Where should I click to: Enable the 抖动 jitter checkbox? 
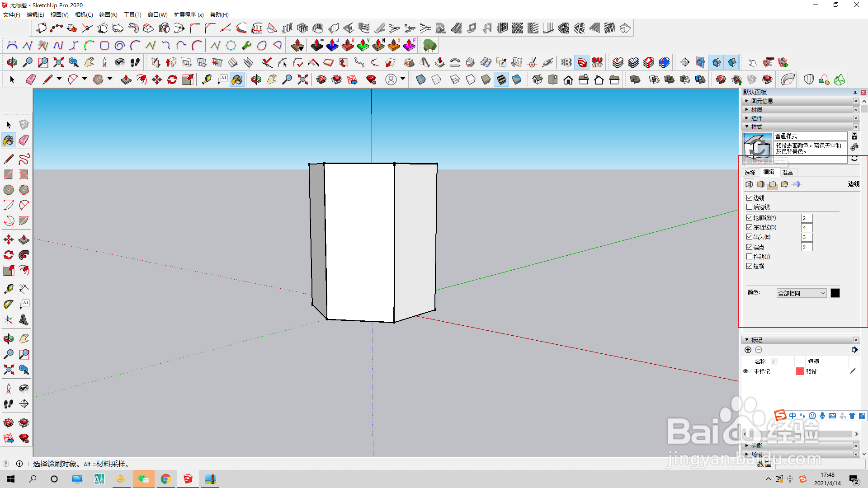click(749, 257)
